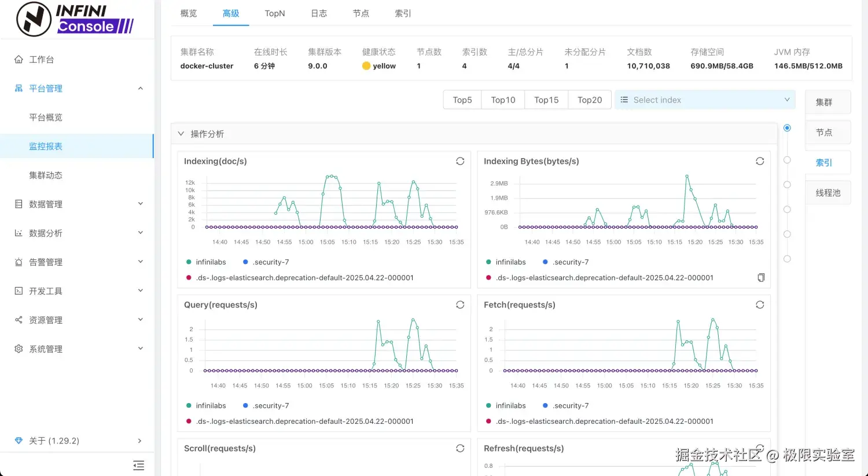Open the 日志 tab
Screen dimensions: 868x476
(x=319, y=13)
